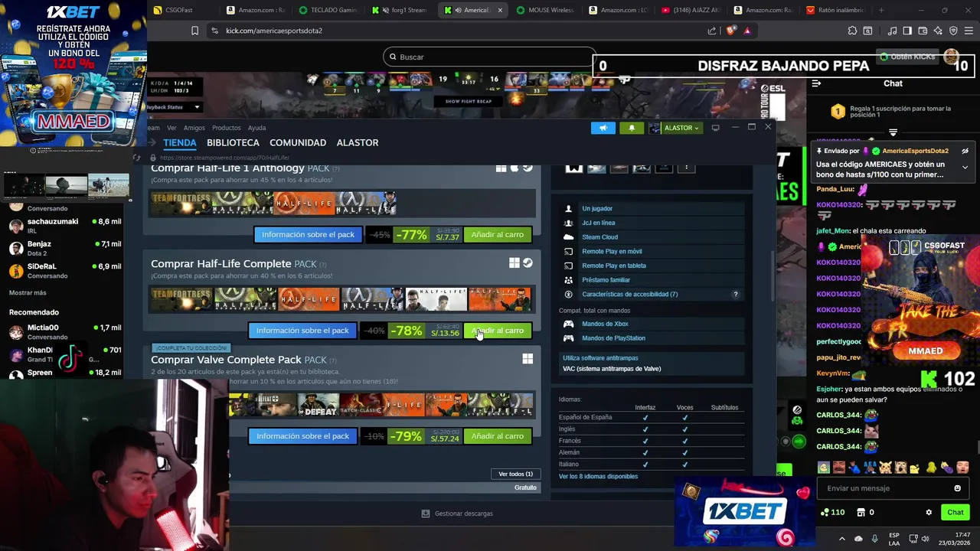Click the accessibility help question mark
Viewport: 980px width, 551px height.
click(736, 294)
